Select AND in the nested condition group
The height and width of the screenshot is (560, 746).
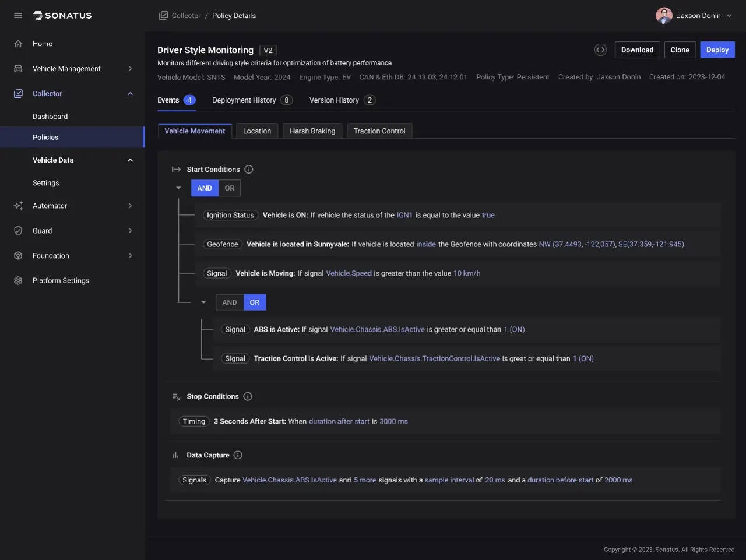pos(230,302)
